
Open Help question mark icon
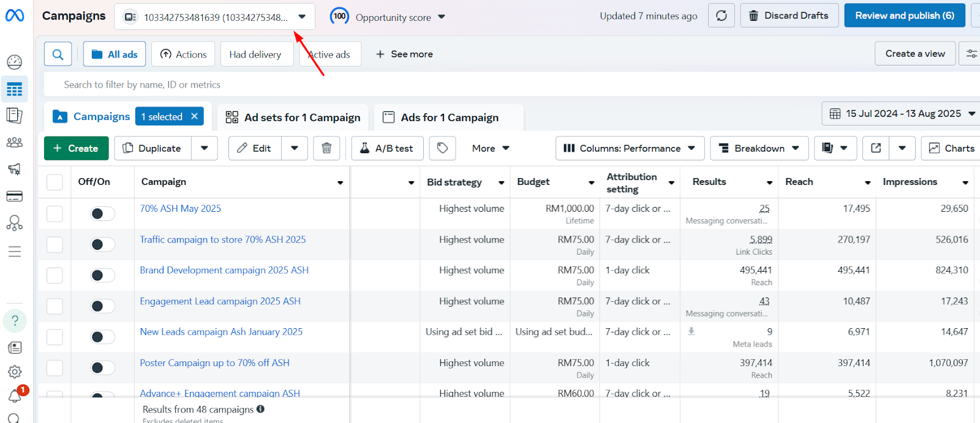[x=15, y=320]
